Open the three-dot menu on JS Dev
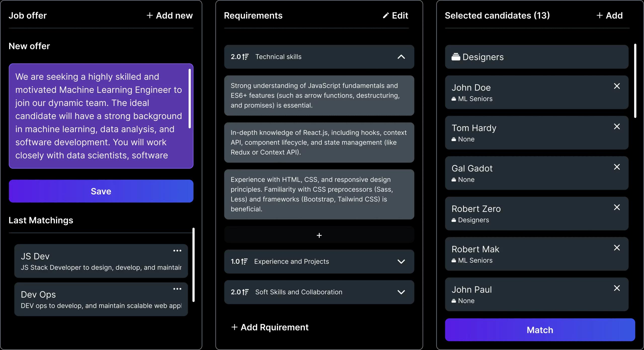Viewport: 644px width, 350px height. pyautogui.click(x=177, y=251)
